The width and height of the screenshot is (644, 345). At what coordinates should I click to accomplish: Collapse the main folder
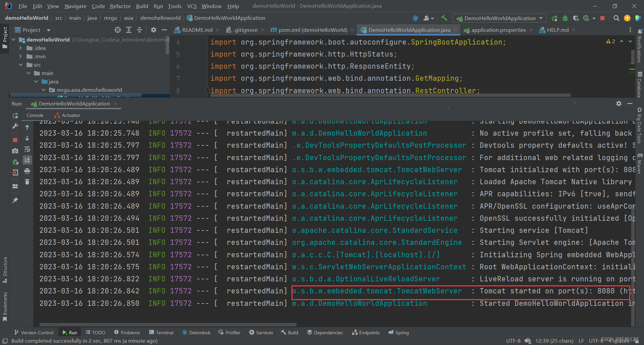pyautogui.click(x=29, y=73)
